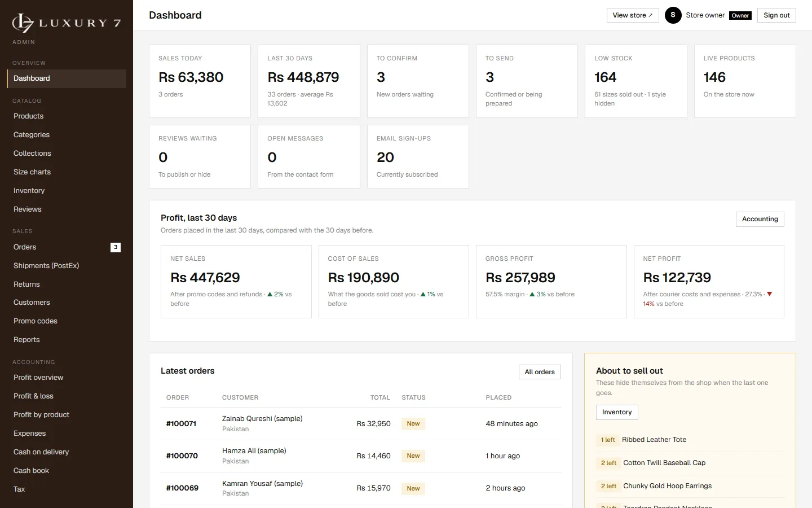
Task: Go to Products in the sidebar
Action: tap(67, 116)
